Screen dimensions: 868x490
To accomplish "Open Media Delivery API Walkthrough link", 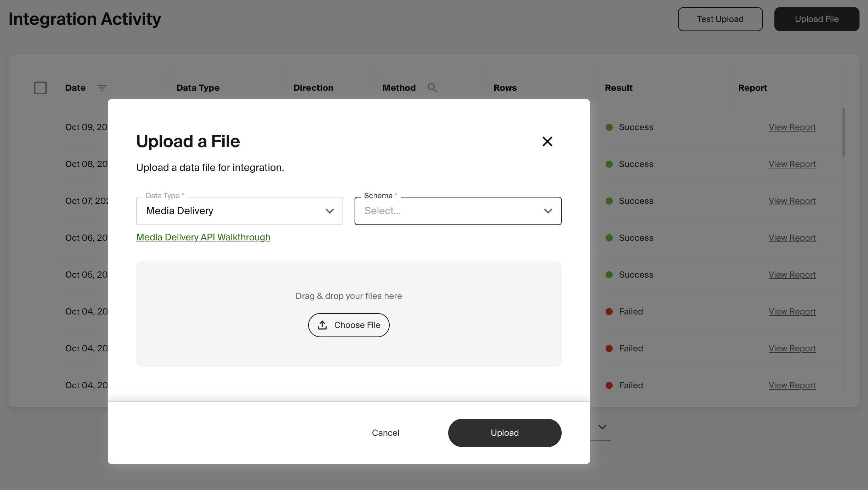I will pyautogui.click(x=203, y=237).
